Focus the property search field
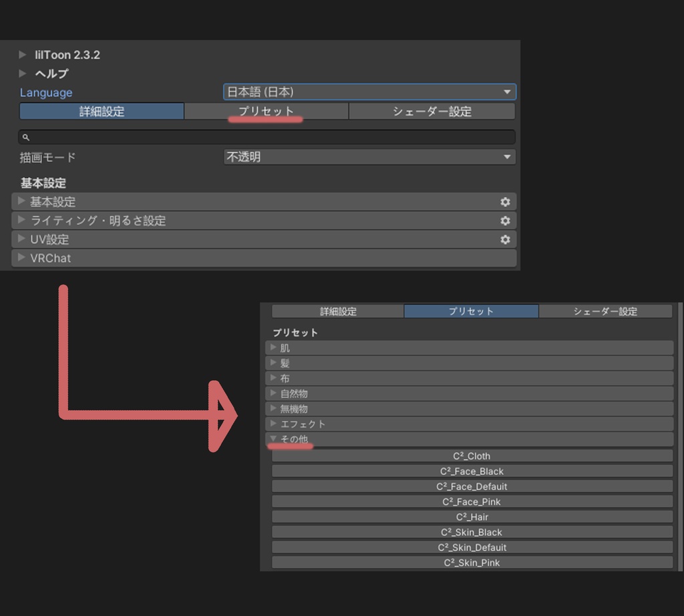The height and width of the screenshot is (616, 684). tap(267, 138)
